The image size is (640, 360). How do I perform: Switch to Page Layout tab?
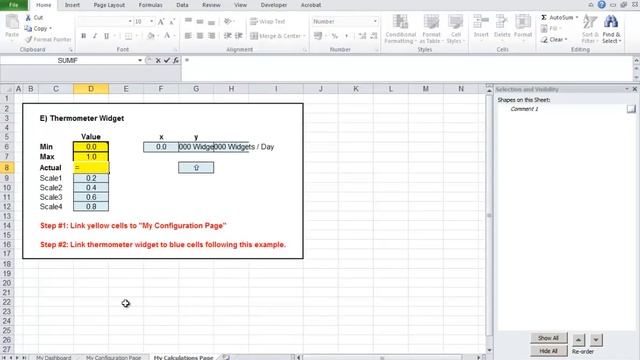pos(109,5)
